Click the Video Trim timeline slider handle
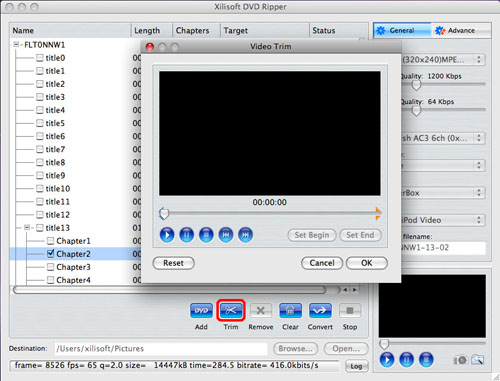The width and height of the screenshot is (500, 381). 164,214
